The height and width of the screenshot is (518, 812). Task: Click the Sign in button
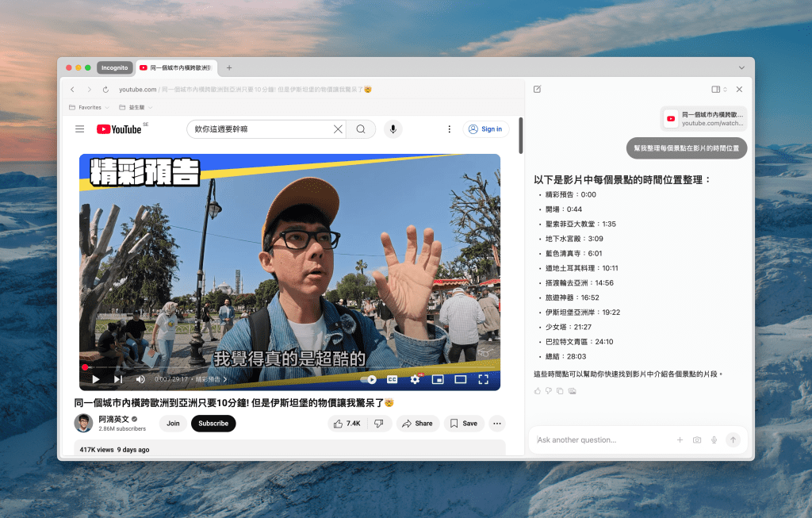tap(485, 129)
